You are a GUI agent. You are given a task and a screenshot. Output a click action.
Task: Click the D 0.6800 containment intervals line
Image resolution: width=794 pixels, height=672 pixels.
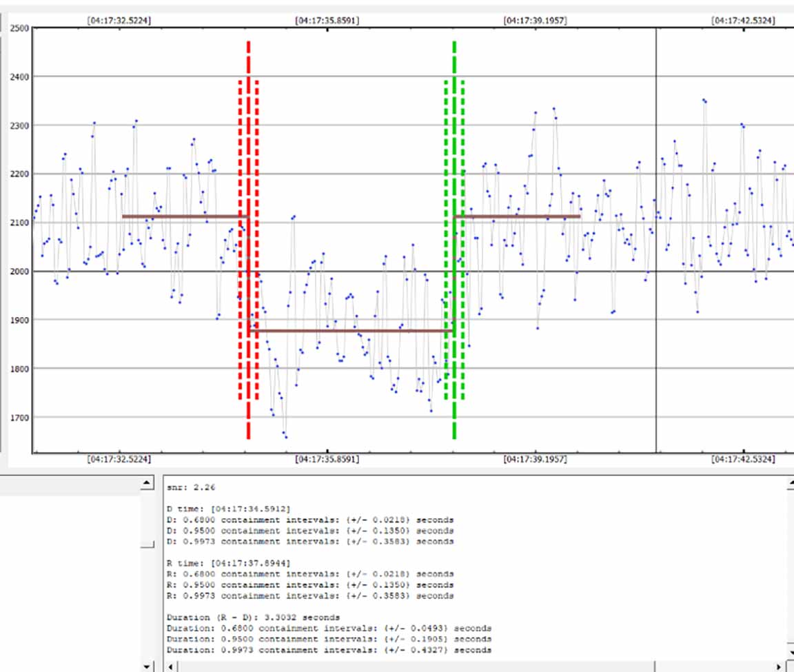310,520
